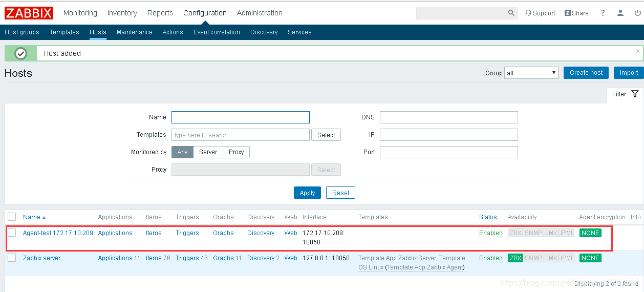Open the Group dropdown set to all
644x292 pixels.
click(531, 73)
